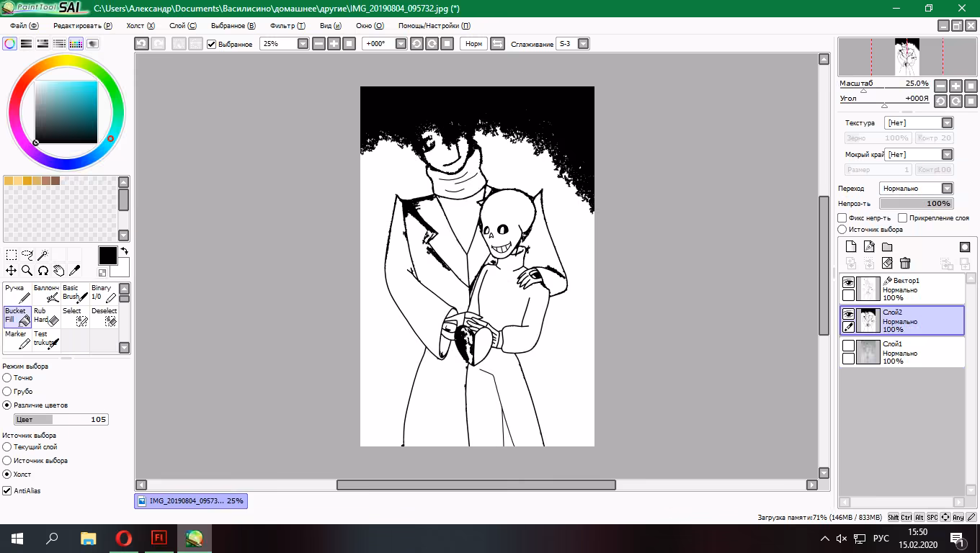Zoom out with toolbar minus button
The image size is (980, 553).
[318, 44]
